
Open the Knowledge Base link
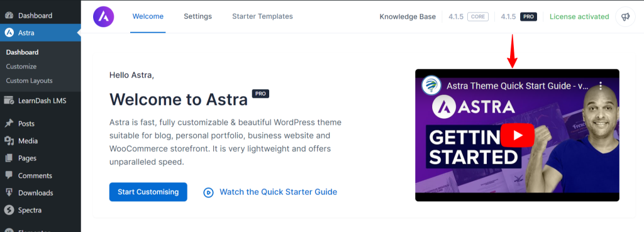[408, 17]
